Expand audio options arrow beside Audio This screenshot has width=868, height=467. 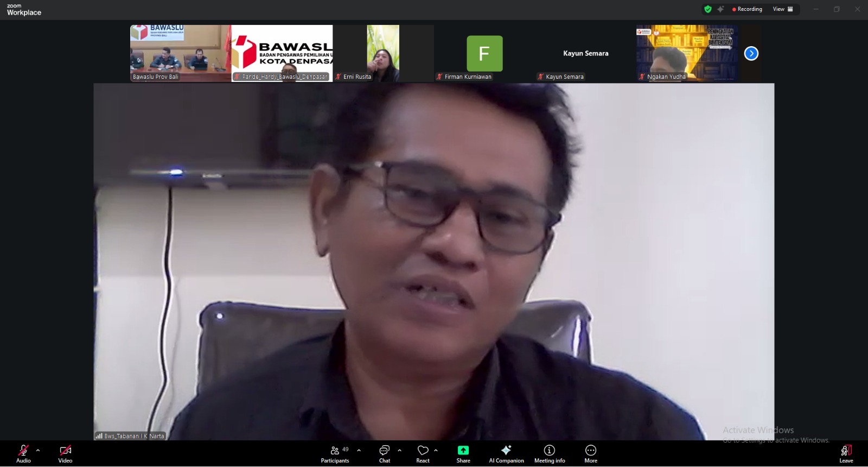[38, 450]
